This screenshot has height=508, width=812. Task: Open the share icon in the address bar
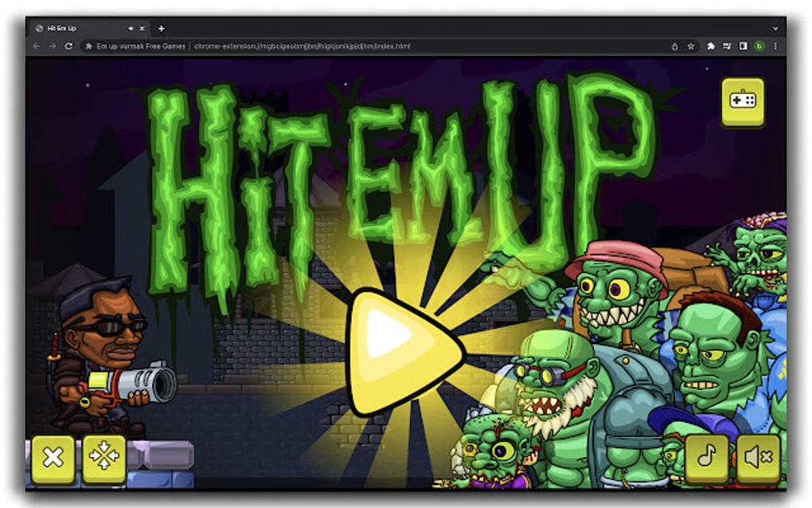(675, 46)
